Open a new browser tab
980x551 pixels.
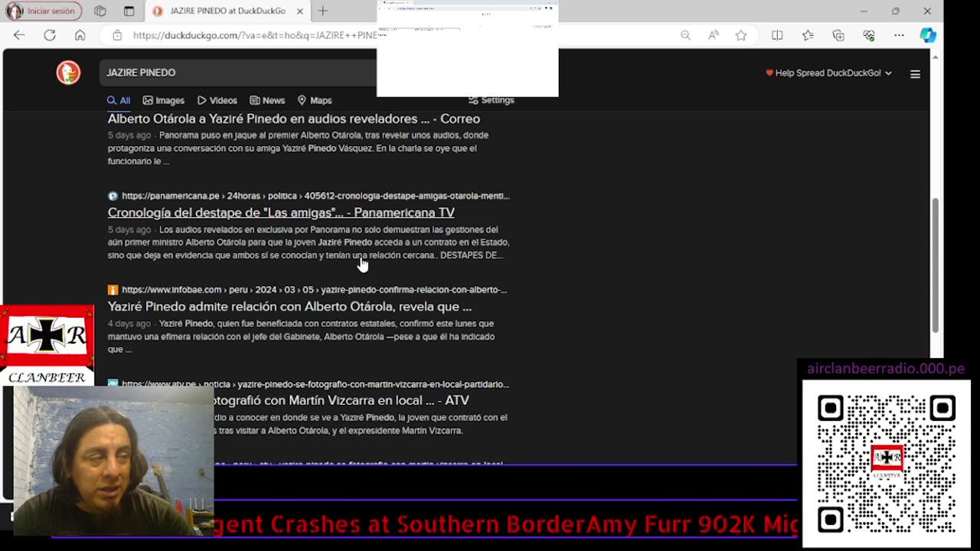322,11
